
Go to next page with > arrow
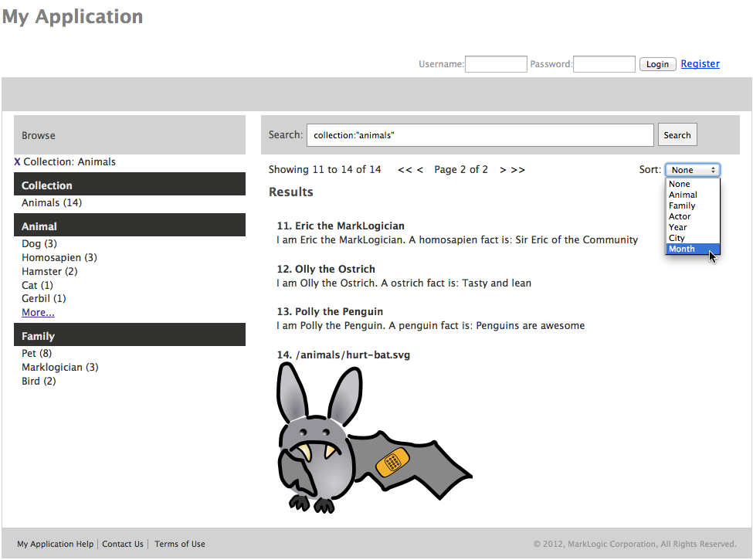point(503,170)
